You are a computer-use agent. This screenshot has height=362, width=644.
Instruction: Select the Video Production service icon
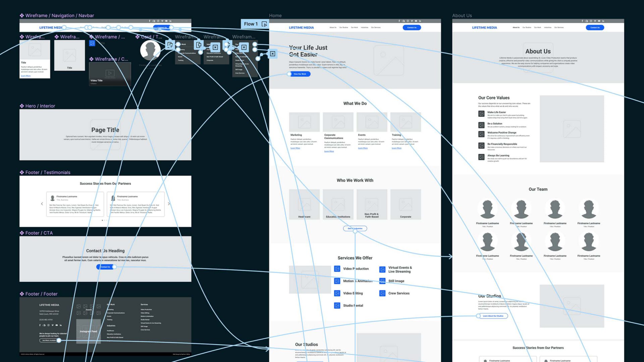click(336, 268)
